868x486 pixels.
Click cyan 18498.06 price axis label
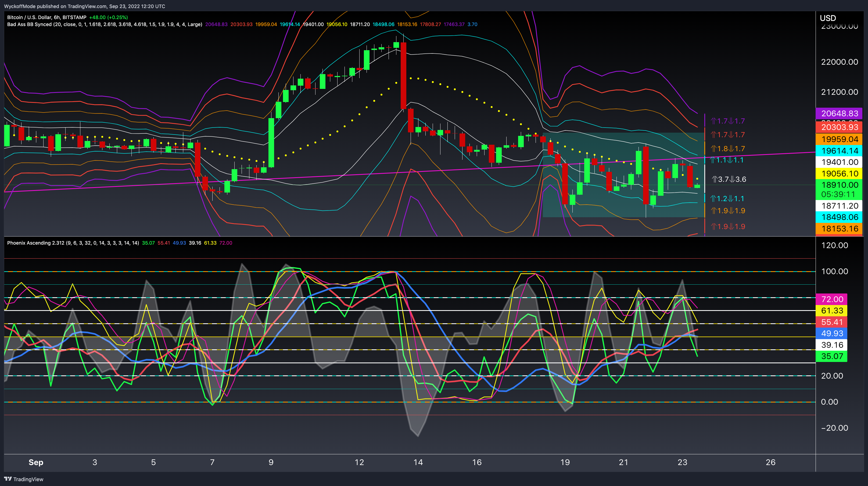tap(839, 217)
